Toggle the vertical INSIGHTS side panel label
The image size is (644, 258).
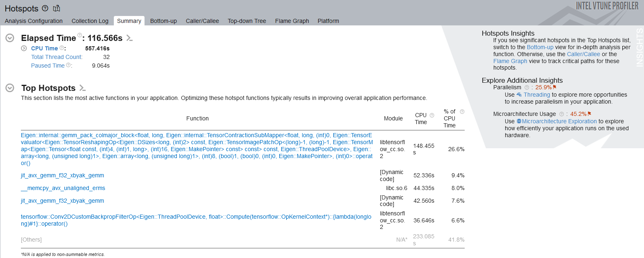click(x=639, y=47)
